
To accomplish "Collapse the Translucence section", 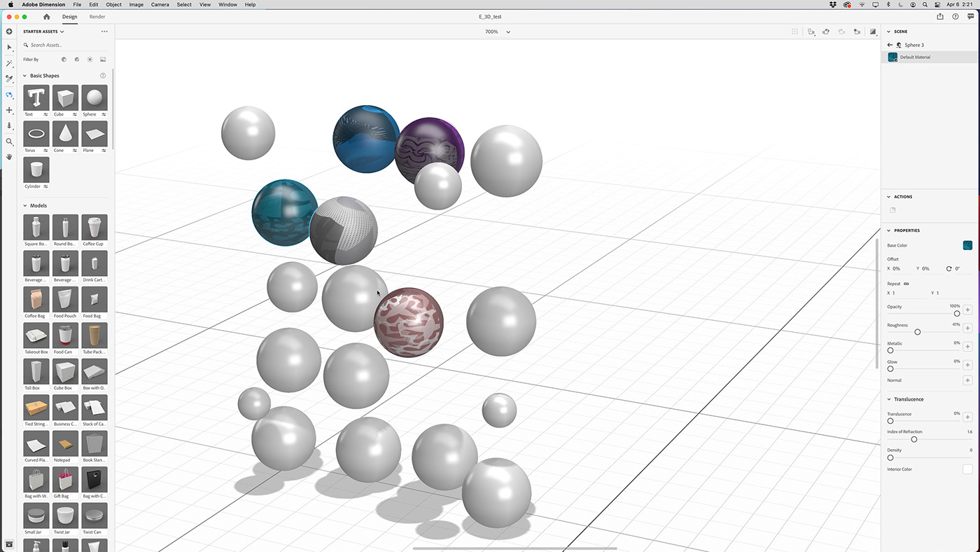I will click(889, 399).
